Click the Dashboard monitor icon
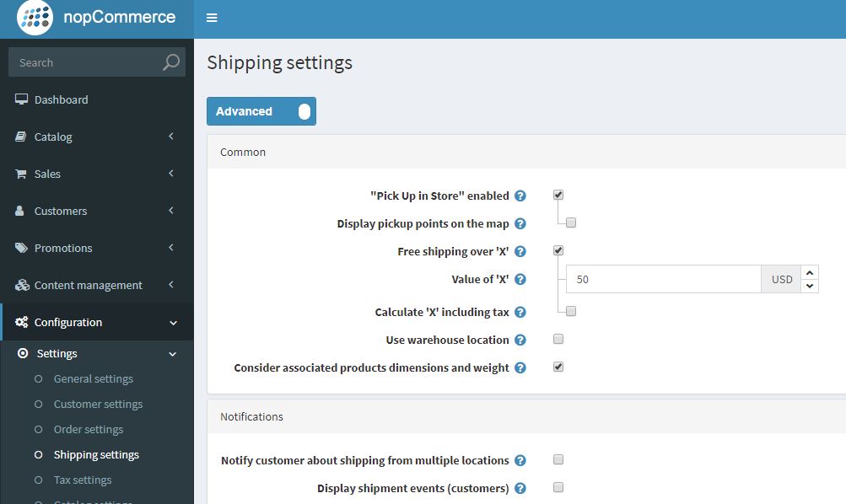 pos(22,99)
